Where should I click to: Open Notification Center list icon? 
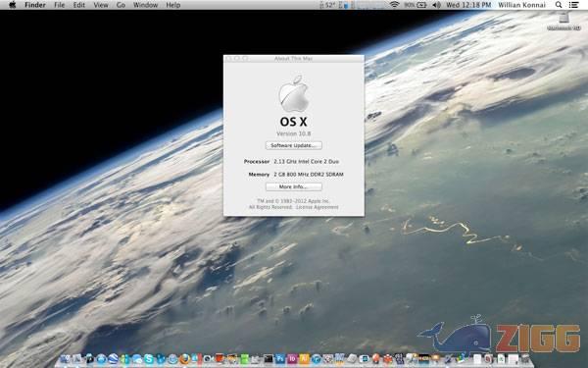coord(573,5)
